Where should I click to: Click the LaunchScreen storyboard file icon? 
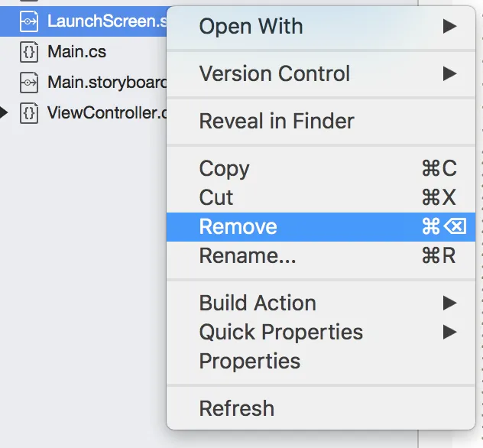pos(28,21)
